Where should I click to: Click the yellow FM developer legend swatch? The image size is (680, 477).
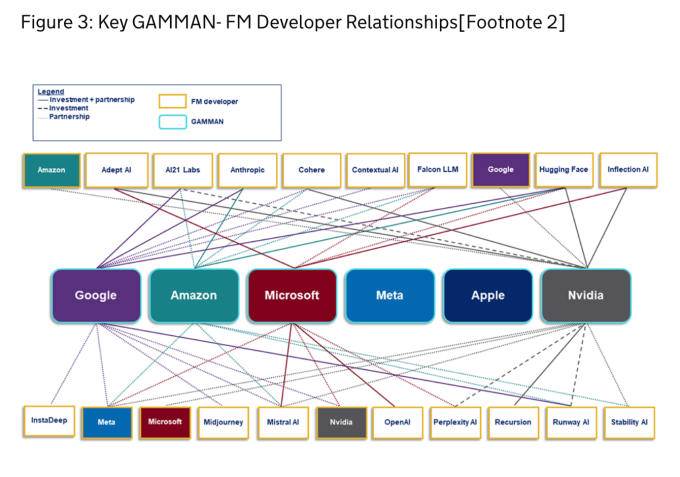[x=172, y=101]
